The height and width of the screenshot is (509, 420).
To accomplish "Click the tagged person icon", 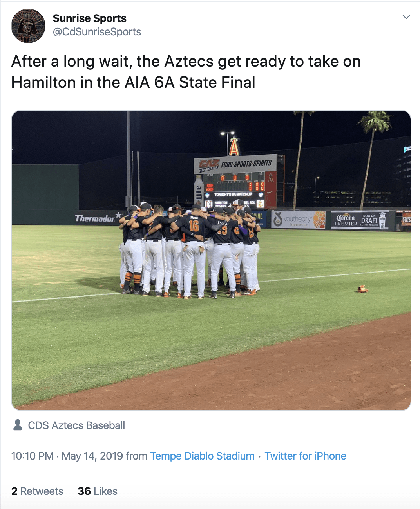I will [18, 425].
